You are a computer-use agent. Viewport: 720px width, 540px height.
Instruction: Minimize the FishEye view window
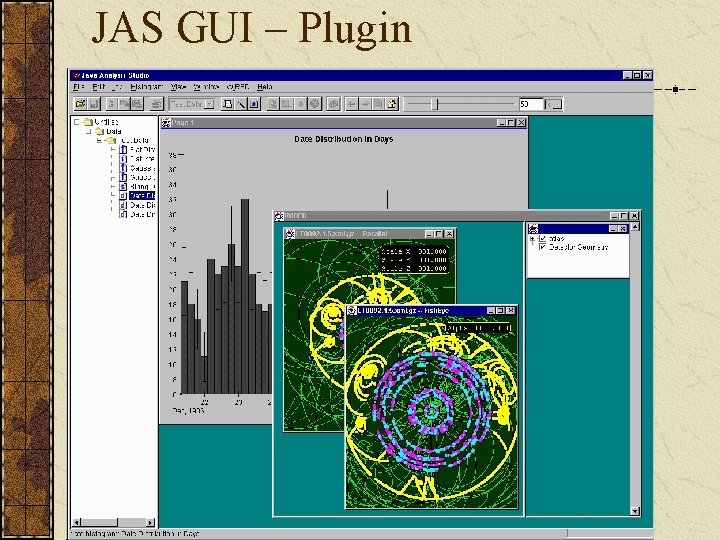click(x=491, y=311)
